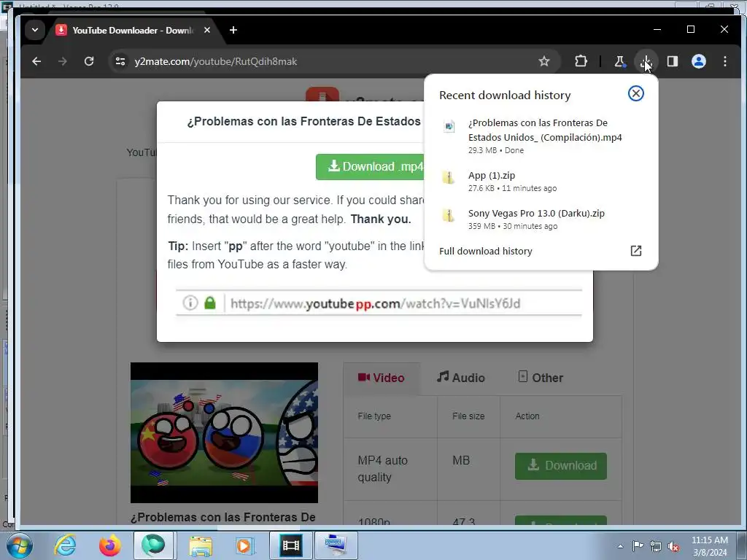Open the Windows Start menu
Image resolution: width=747 pixels, height=560 pixels.
(x=18, y=545)
